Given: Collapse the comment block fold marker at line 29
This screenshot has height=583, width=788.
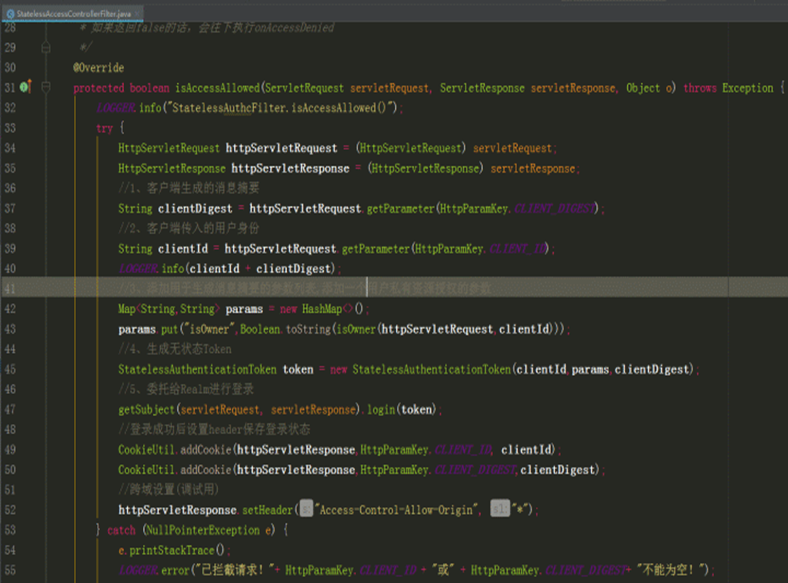Looking at the screenshot, I should pyautogui.click(x=46, y=47).
